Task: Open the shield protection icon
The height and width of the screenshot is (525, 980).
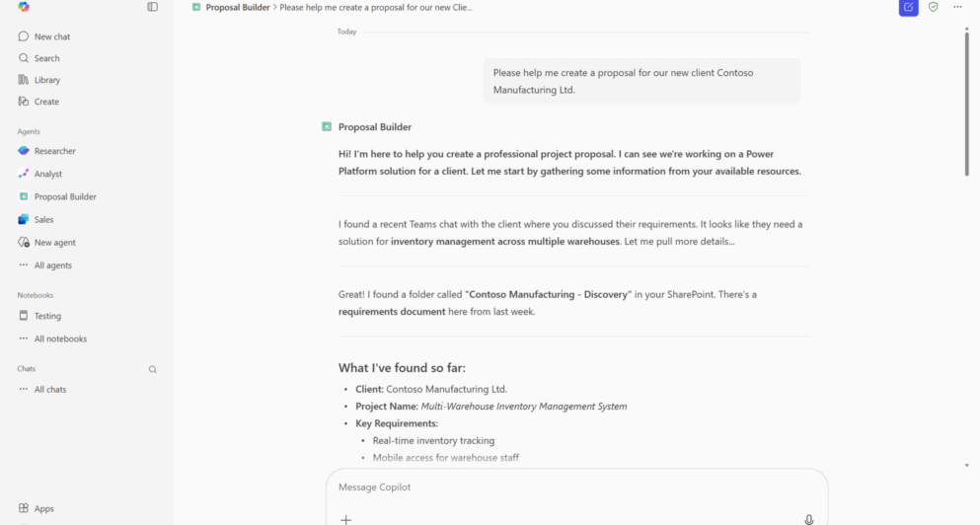Action: [934, 7]
